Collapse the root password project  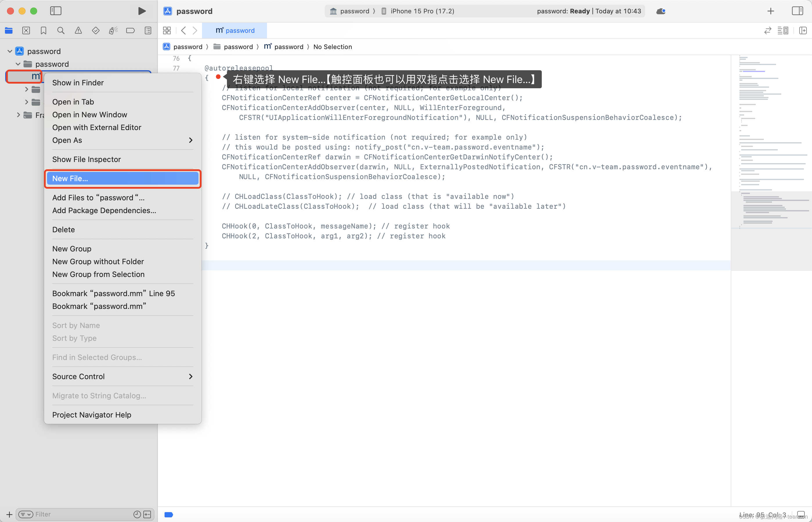(10, 51)
